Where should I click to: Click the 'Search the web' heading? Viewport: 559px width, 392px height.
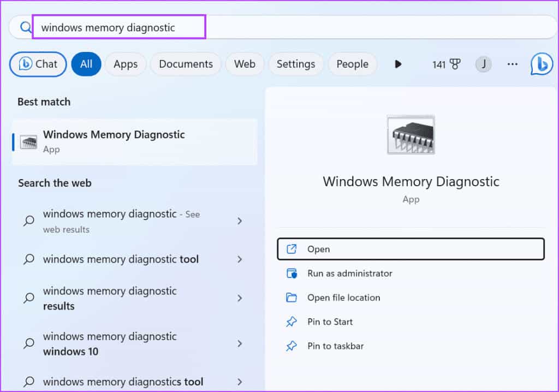coord(55,183)
